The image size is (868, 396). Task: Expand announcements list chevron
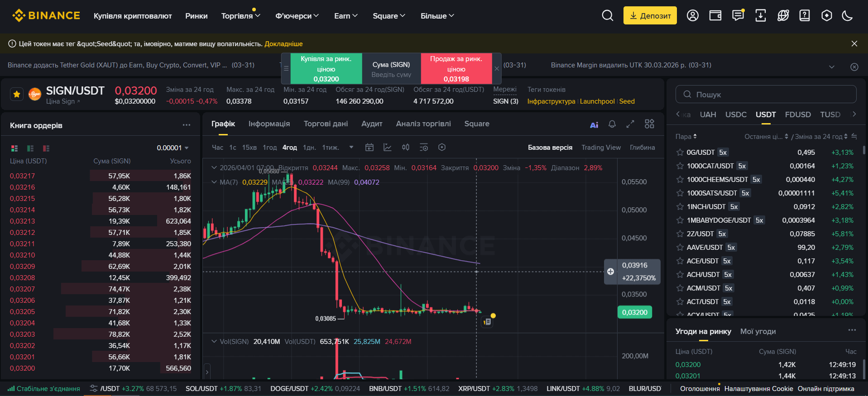click(832, 67)
